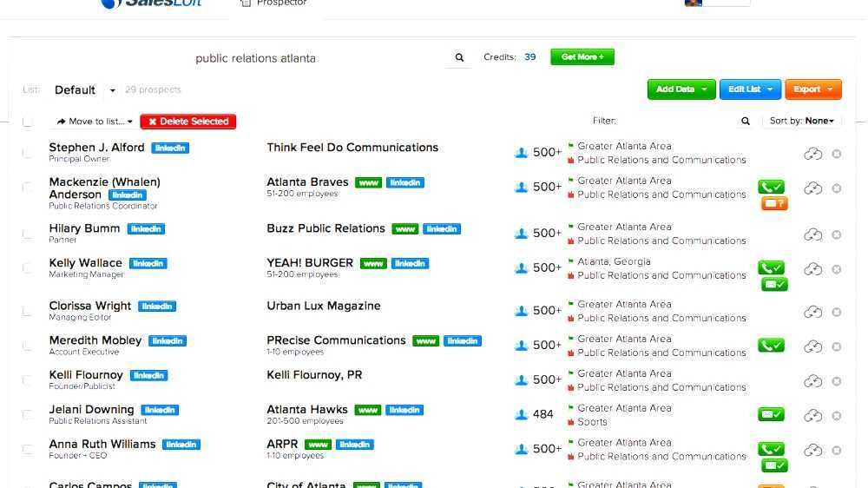Open Think Feel Do Communications company
Image resolution: width=868 pixels, height=488 pixels.
(352, 148)
